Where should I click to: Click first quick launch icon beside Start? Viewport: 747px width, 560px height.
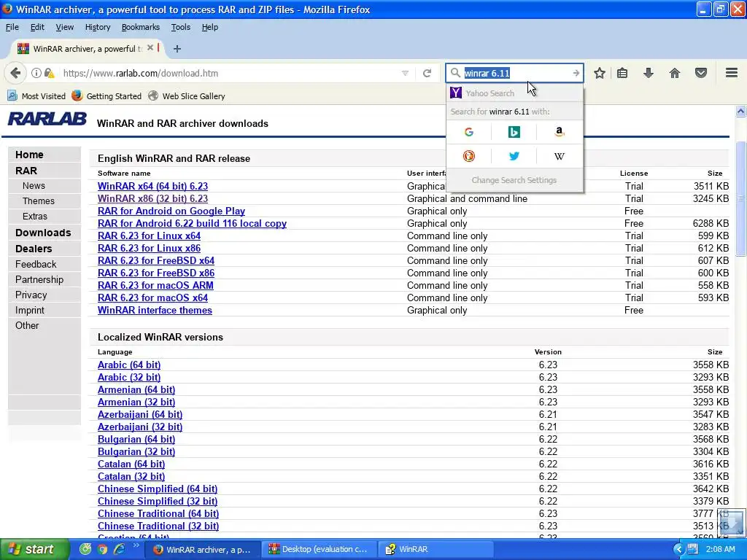[x=85, y=549]
